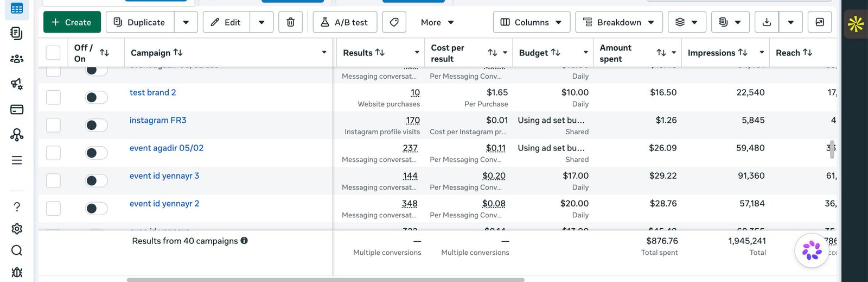Open the reports document button in toolbar

730,22
